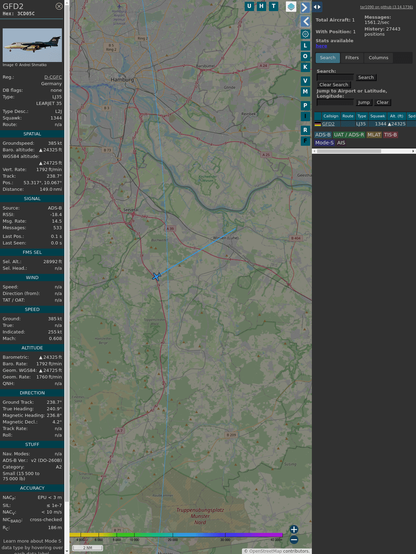Collapse sidebar using the left chevron arrow
This screenshot has width=416, height=554.
point(305,22)
